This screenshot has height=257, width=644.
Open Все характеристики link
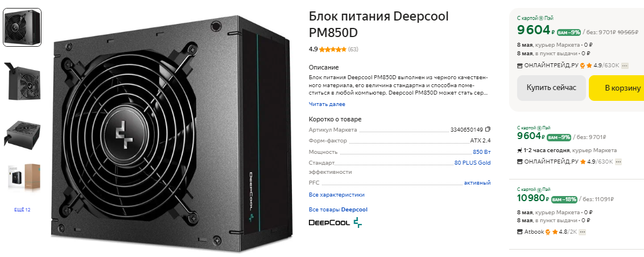point(336,194)
